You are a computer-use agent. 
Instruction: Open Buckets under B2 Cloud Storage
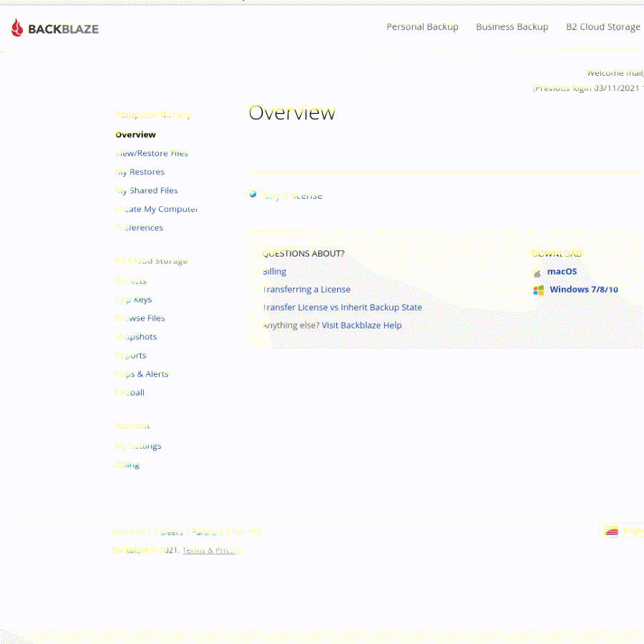click(x=131, y=281)
